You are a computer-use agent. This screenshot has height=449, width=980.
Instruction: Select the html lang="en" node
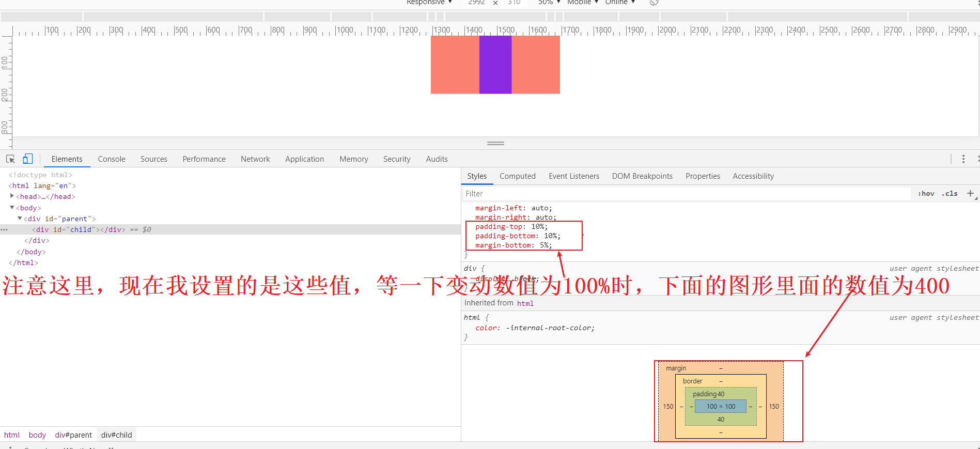[42, 185]
